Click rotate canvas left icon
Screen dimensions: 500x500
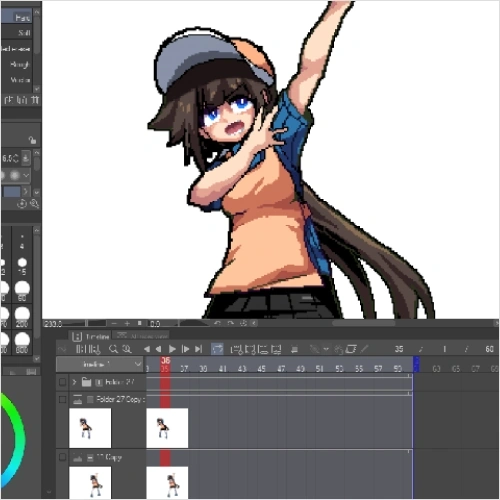click(x=217, y=323)
